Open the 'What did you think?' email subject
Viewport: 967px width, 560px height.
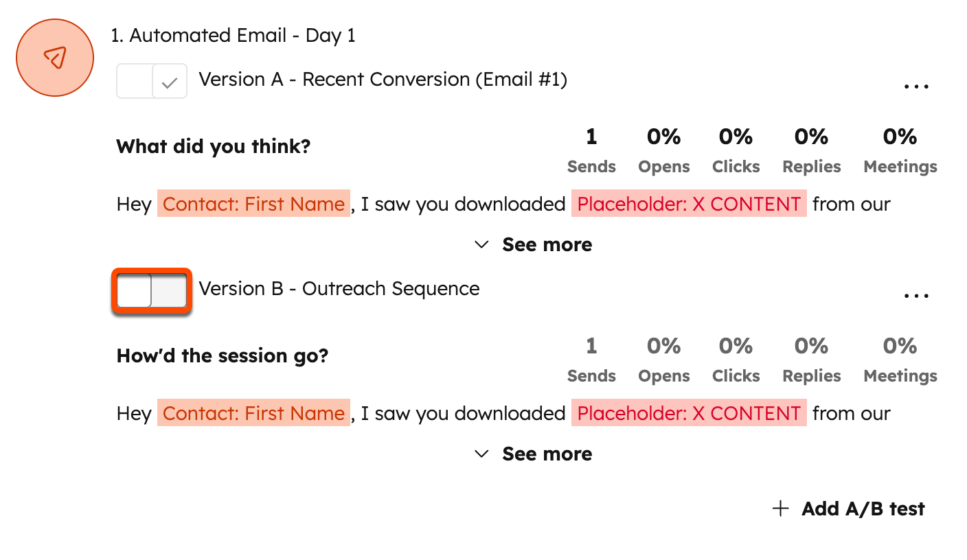213,146
